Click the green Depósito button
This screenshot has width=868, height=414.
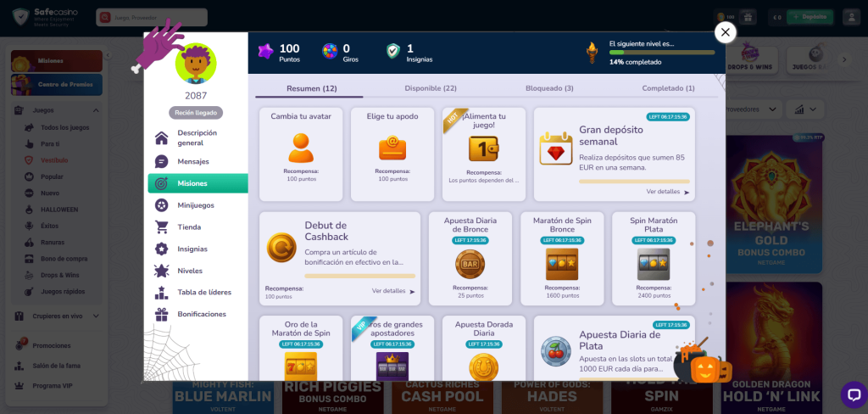point(810,17)
